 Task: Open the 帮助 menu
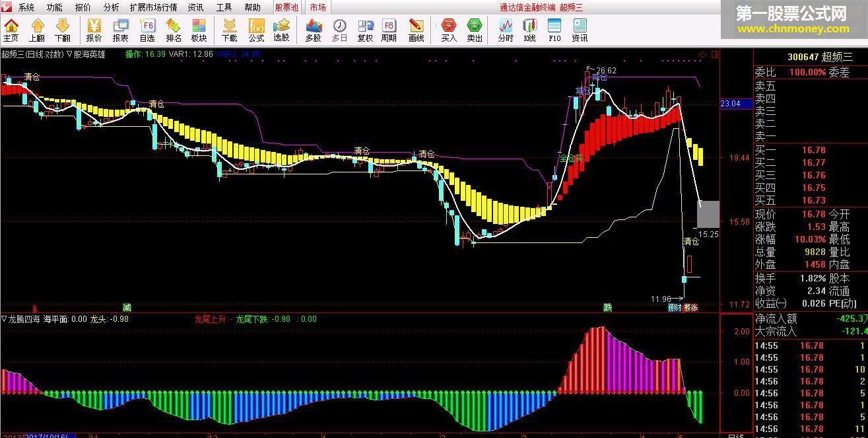(253, 7)
